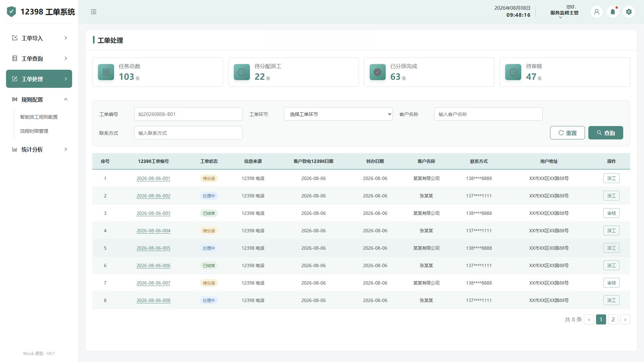644x362 pixels.
Task: Go to the previous page arrow
Action: [x=589, y=319]
